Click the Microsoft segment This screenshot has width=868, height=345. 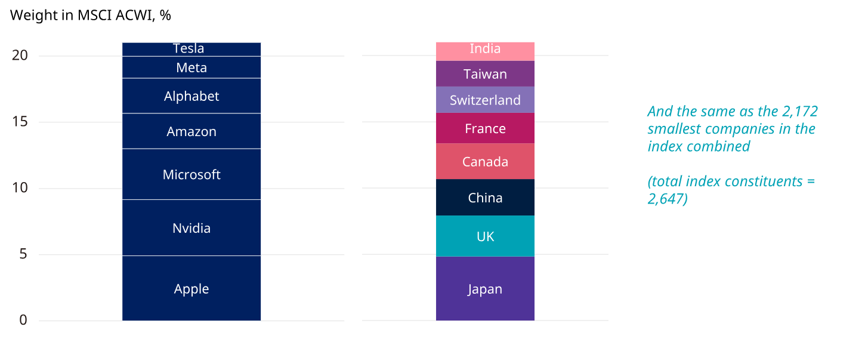point(191,174)
